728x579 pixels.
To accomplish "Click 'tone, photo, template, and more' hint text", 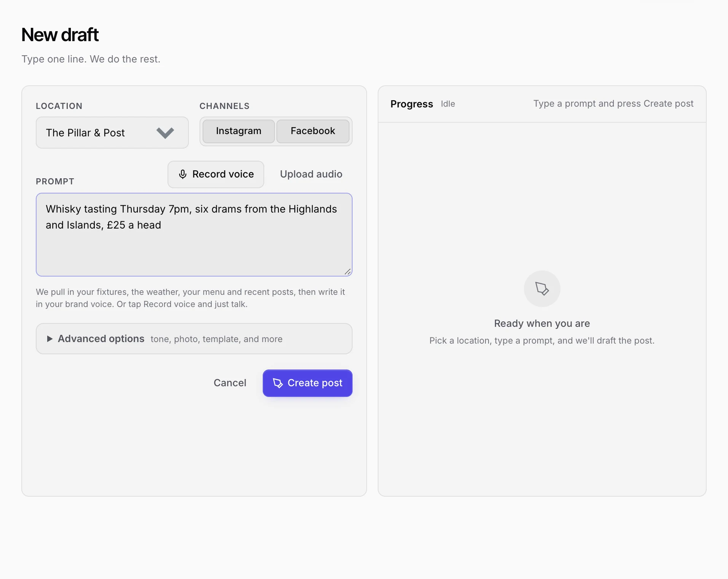I will (216, 339).
